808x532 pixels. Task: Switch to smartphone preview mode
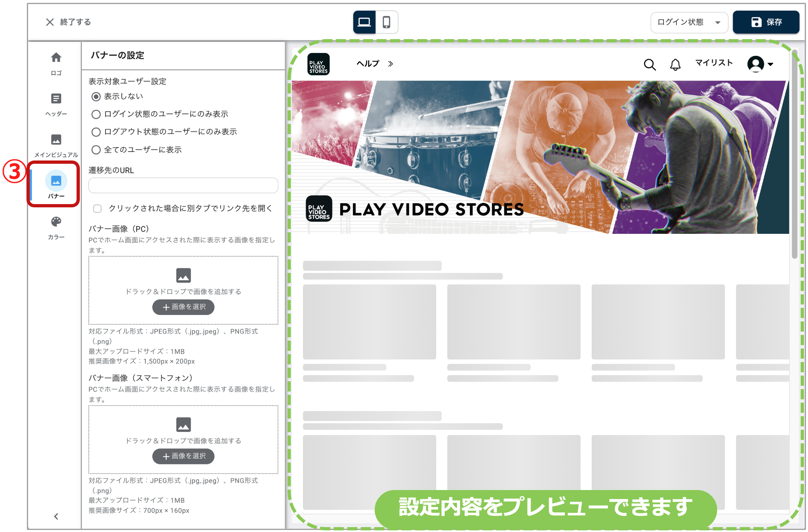pyautogui.click(x=386, y=22)
